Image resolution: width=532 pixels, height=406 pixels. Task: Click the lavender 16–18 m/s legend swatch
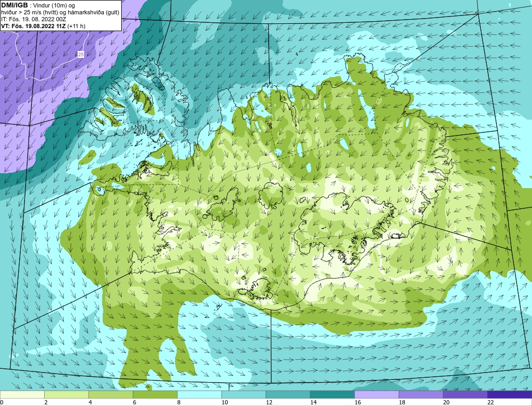(377, 394)
